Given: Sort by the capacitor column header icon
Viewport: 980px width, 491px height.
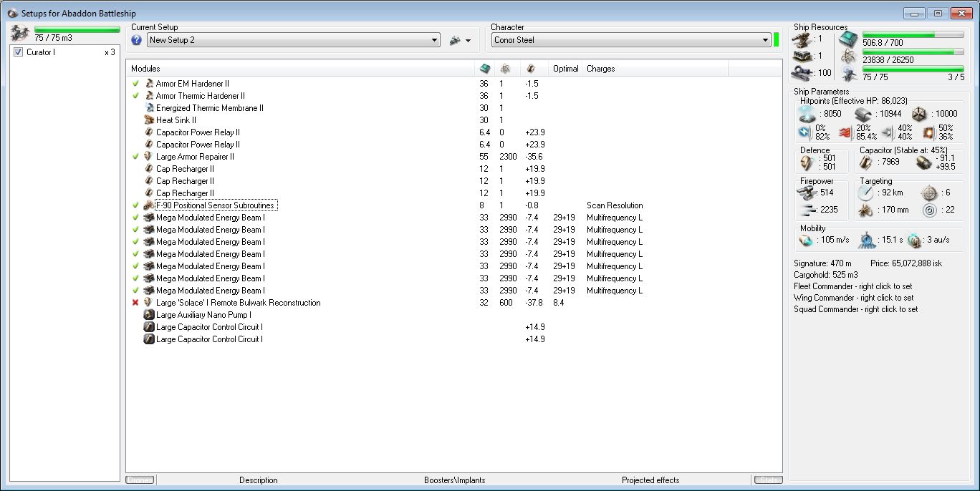Looking at the screenshot, I should click(x=530, y=69).
